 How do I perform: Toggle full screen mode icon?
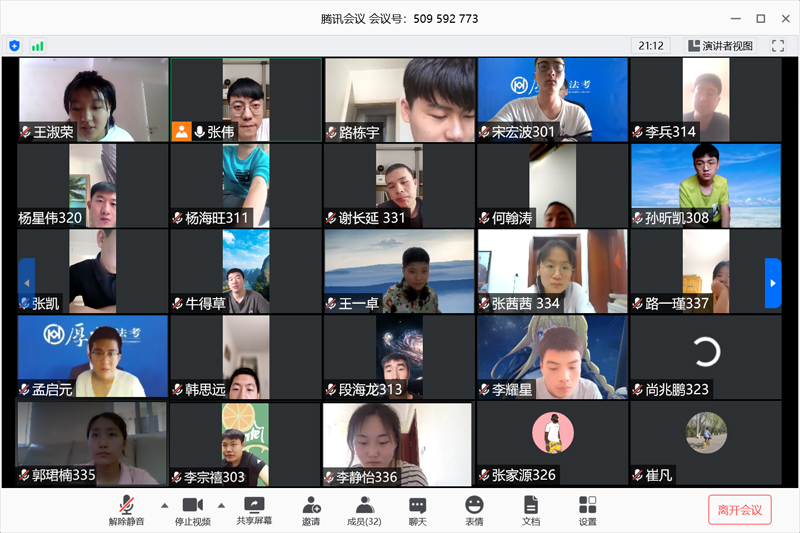[x=777, y=46]
